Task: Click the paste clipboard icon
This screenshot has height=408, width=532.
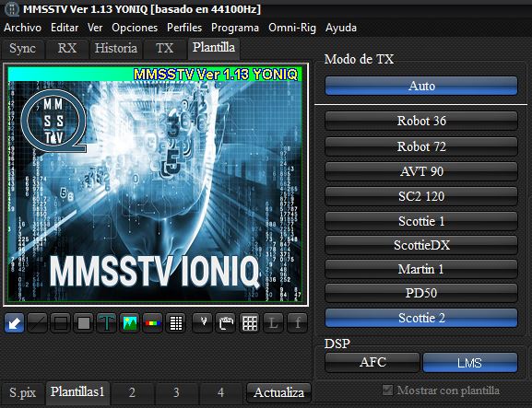Action: [x=226, y=322]
